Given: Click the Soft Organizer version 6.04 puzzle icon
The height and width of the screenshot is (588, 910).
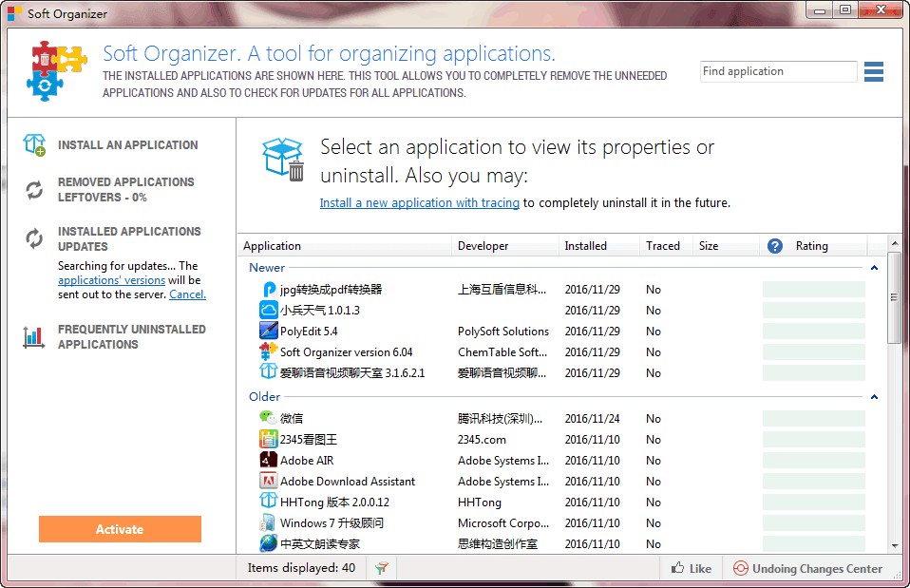Looking at the screenshot, I should [268, 351].
